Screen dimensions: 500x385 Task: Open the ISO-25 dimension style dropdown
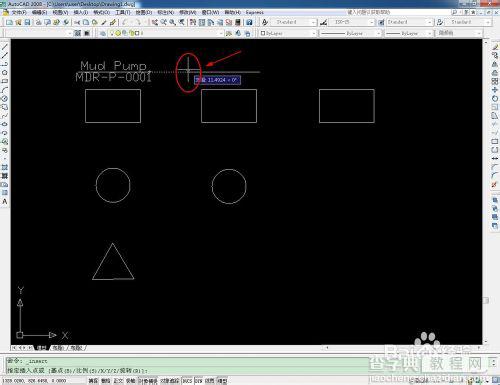pos(352,22)
